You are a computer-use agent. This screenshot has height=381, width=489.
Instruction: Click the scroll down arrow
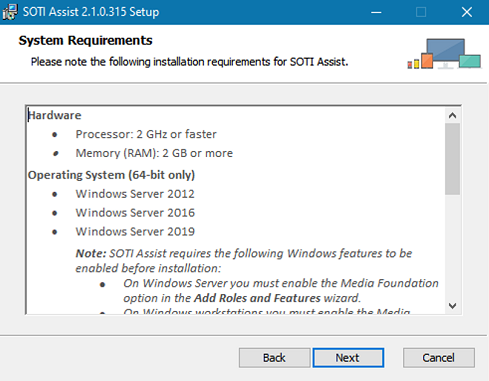(x=452, y=306)
